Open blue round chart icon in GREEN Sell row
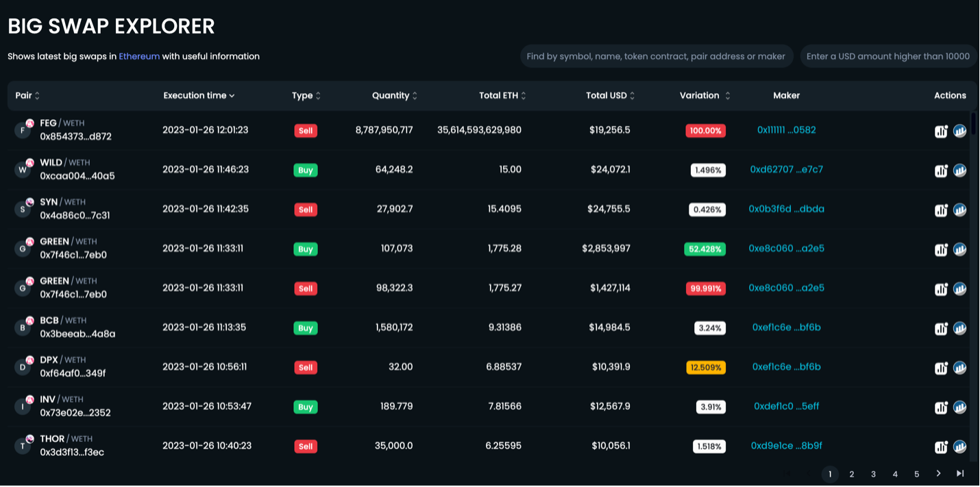 point(960,289)
